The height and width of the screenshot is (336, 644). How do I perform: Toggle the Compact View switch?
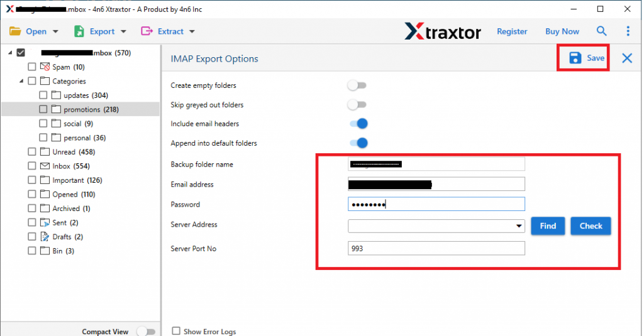tap(145, 331)
